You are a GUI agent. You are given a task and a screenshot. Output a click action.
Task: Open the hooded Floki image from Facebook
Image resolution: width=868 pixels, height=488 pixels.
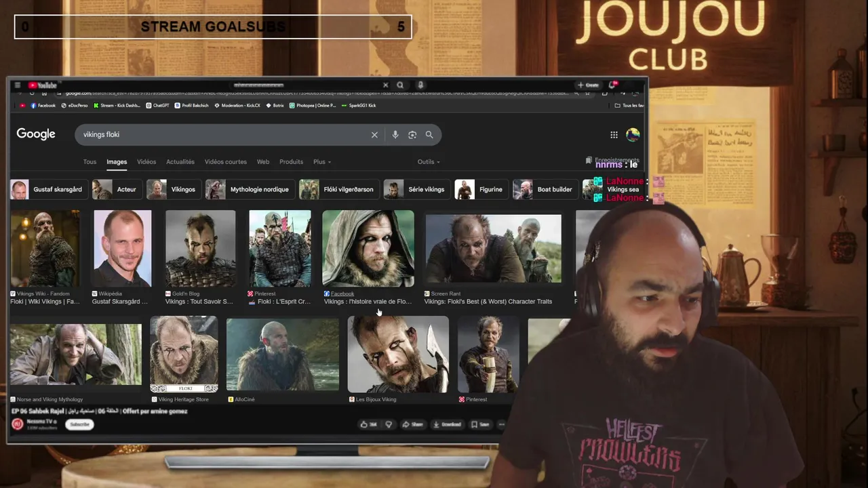tap(368, 249)
